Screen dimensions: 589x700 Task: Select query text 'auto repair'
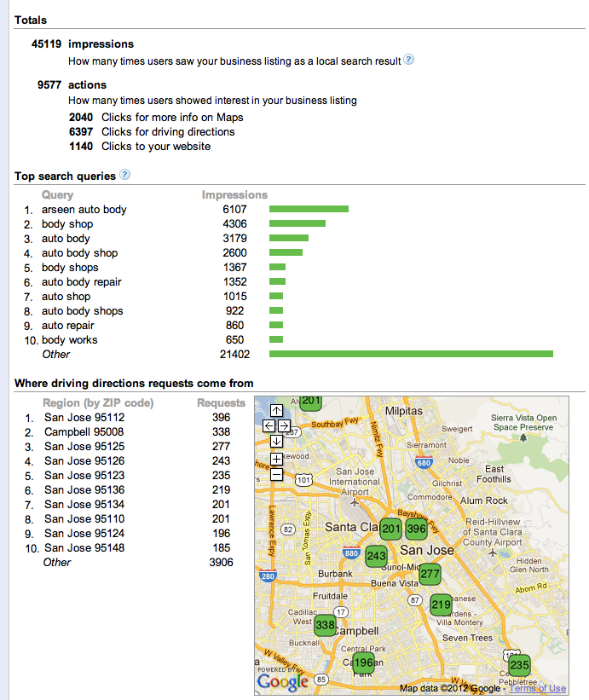[x=68, y=326]
